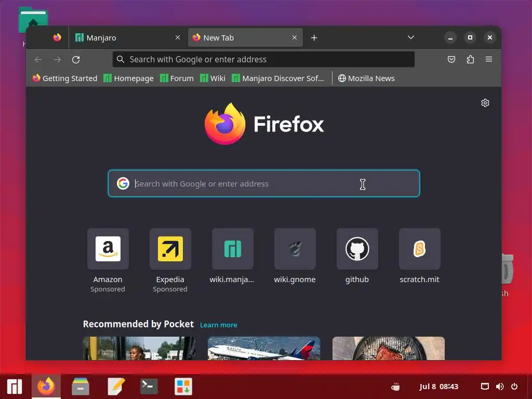Click Firefox icon in the taskbar
The height and width of the screenshot is (399, 532).
(46, 387)
